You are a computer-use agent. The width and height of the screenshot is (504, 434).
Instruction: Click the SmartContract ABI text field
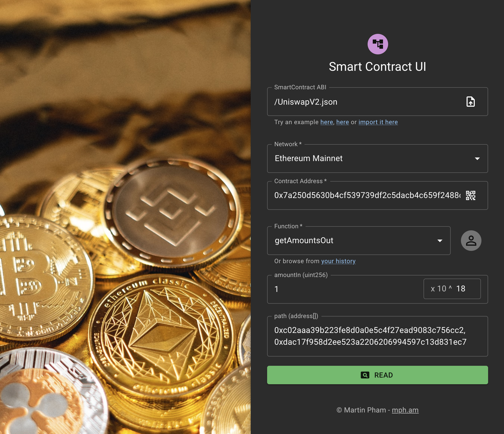click(367, 102)
